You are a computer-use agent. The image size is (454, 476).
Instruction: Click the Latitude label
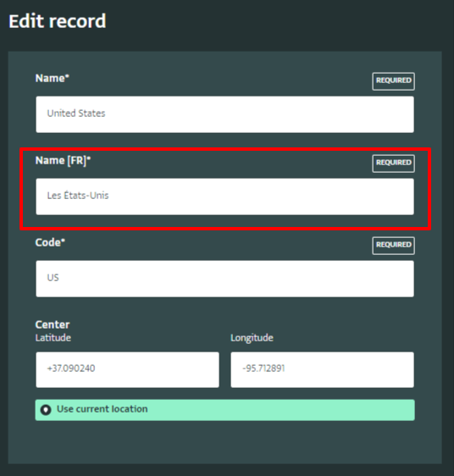[x=53, y=338]
